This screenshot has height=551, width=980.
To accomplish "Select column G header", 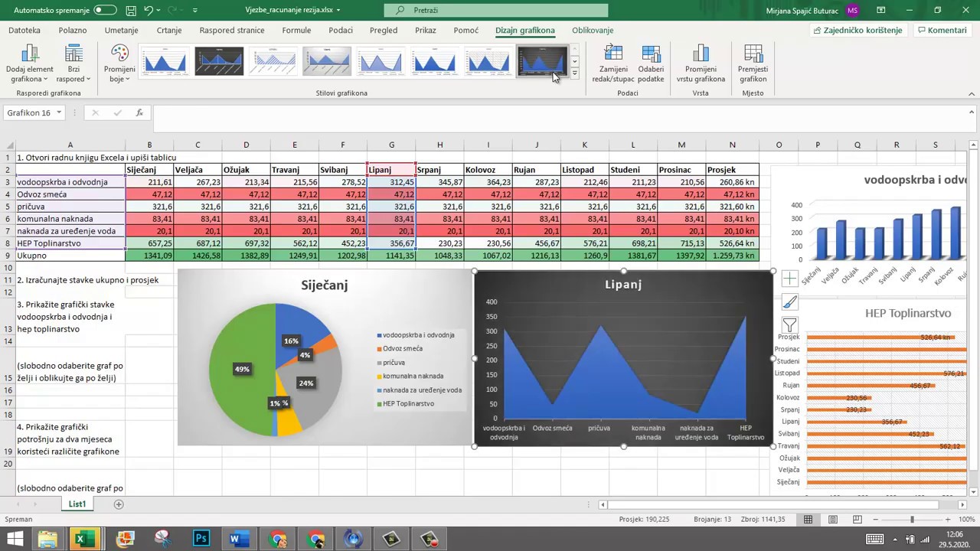I will coord(391,145).
